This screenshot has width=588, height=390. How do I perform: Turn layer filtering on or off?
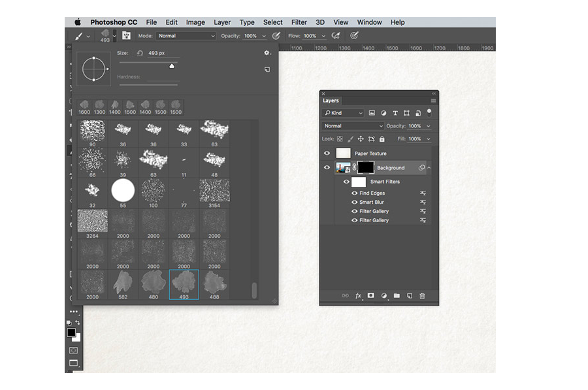(x=429, y=112)
